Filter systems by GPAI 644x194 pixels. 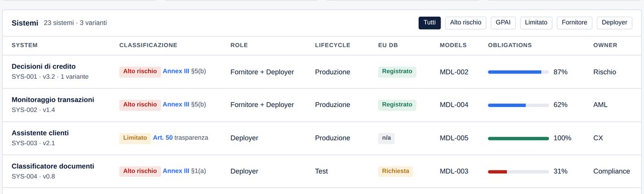pos(503,23)
